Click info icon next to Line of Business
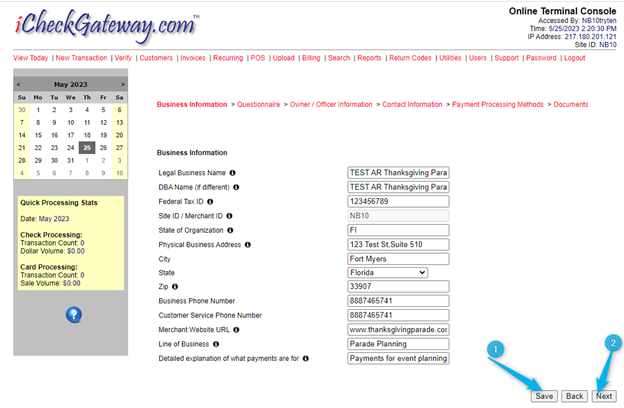 pyautogui.click(x=215, y=343)
